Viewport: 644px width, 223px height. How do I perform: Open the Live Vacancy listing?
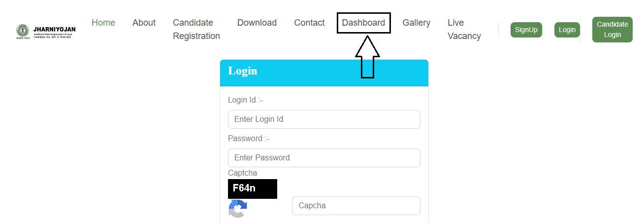[x=464, y=29]
